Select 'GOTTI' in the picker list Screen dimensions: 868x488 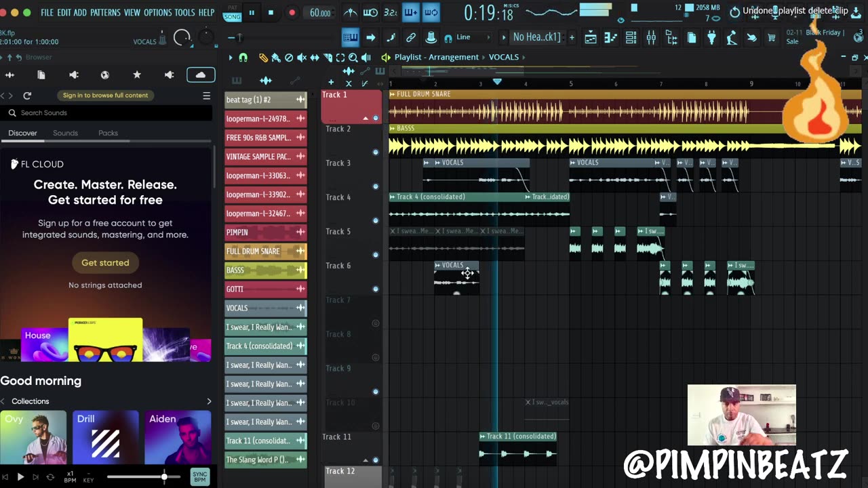pyautogui.click(x=266, y=289)
